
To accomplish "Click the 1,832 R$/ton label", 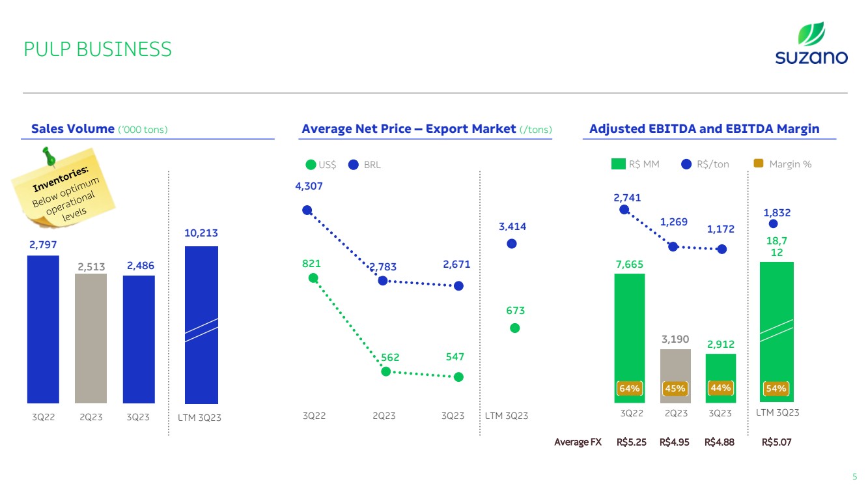I will point(776,212).
